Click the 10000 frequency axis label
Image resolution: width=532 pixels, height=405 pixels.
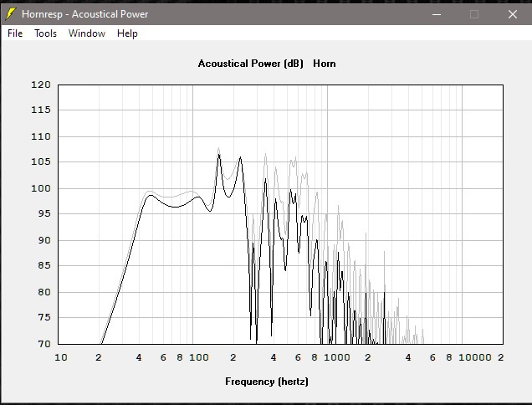click(x=474, y=357)
